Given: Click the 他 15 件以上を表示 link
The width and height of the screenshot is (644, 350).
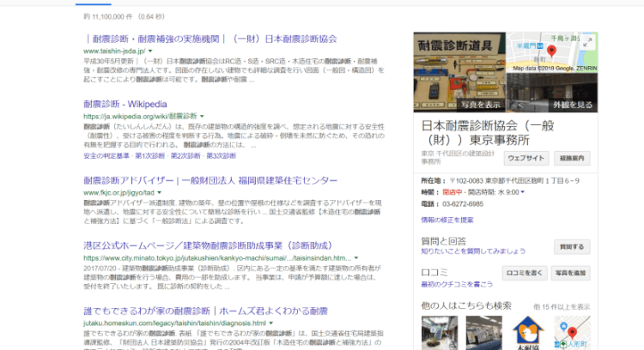Looking at the screenshot, I should coord(562,306).
